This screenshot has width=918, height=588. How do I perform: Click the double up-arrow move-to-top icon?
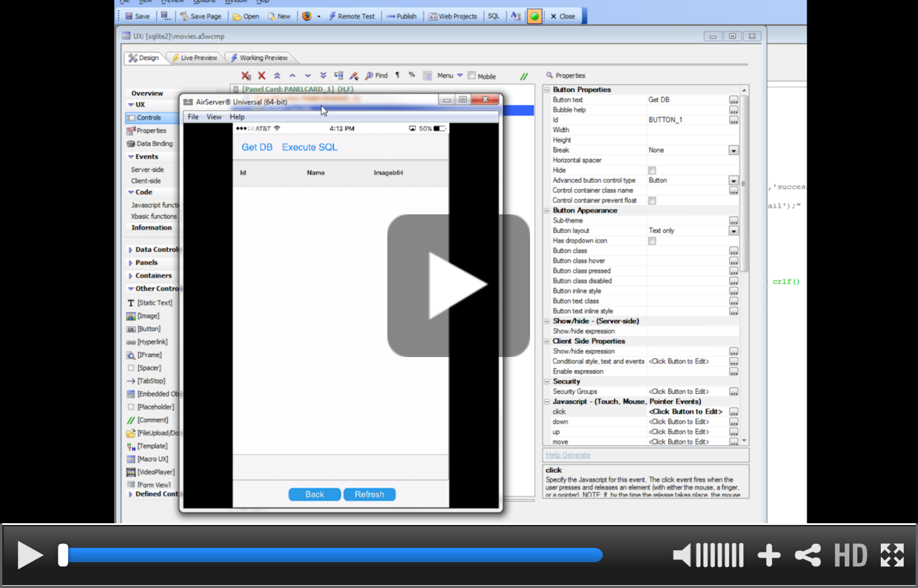[x=277, y=76]
